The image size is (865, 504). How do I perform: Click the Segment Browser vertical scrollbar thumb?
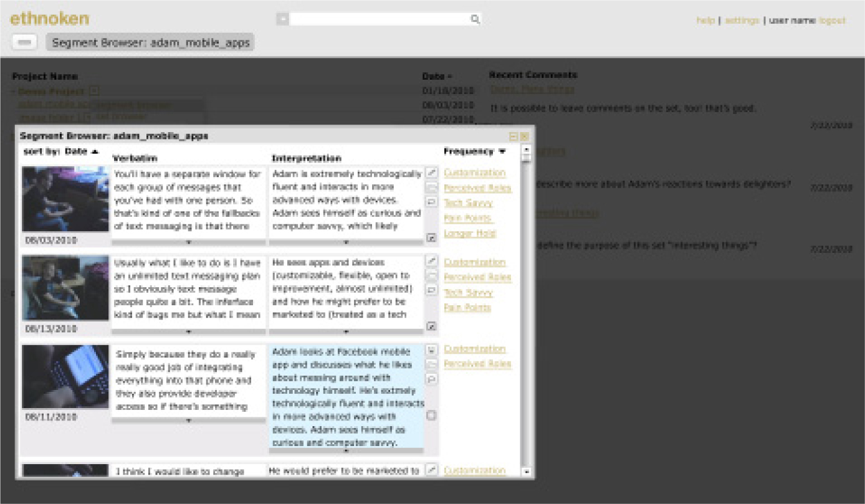click(x=526, y=159)
